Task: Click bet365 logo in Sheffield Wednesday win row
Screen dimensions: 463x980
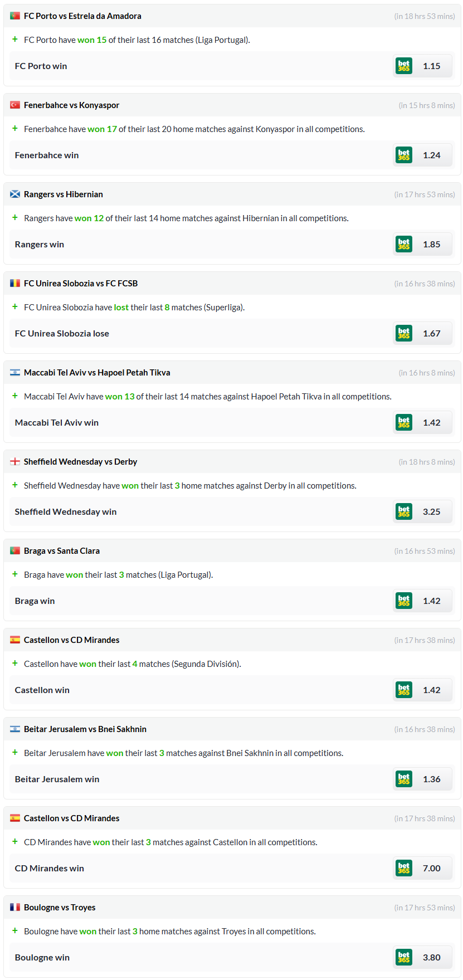Action: [x=404, y=511]
